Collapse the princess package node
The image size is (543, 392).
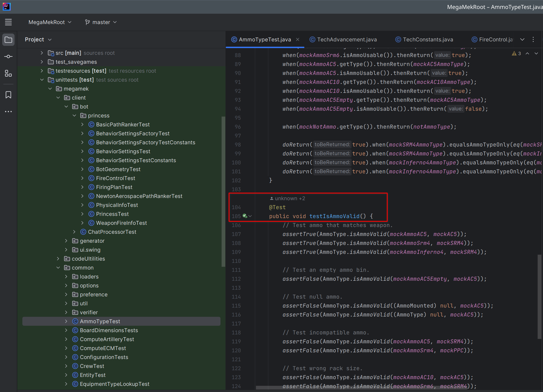point(74,115)
